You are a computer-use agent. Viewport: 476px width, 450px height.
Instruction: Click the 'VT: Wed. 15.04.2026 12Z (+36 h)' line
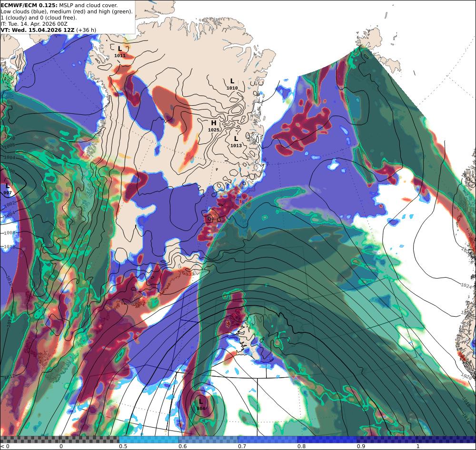(48, 30)
